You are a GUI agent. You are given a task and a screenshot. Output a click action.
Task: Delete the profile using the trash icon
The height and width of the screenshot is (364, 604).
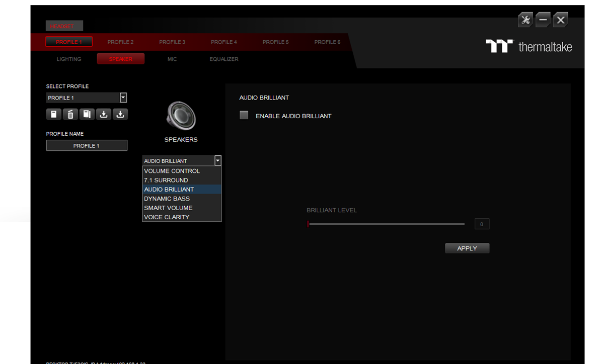tap(70, 114)
